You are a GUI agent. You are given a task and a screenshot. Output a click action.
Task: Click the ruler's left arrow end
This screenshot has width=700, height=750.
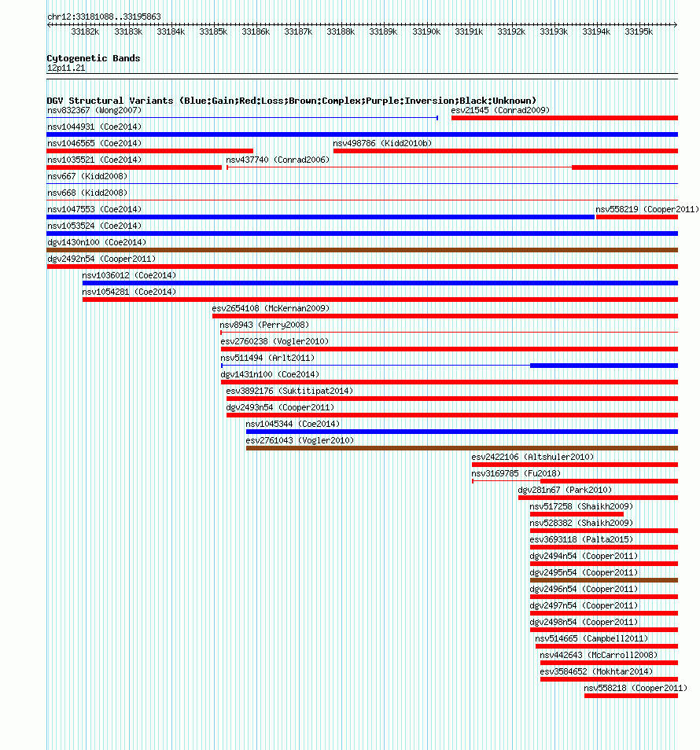click(x=50, y=24)
